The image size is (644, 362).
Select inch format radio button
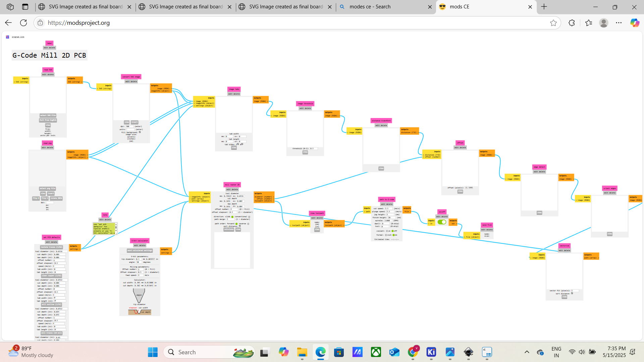click(386, 235)
